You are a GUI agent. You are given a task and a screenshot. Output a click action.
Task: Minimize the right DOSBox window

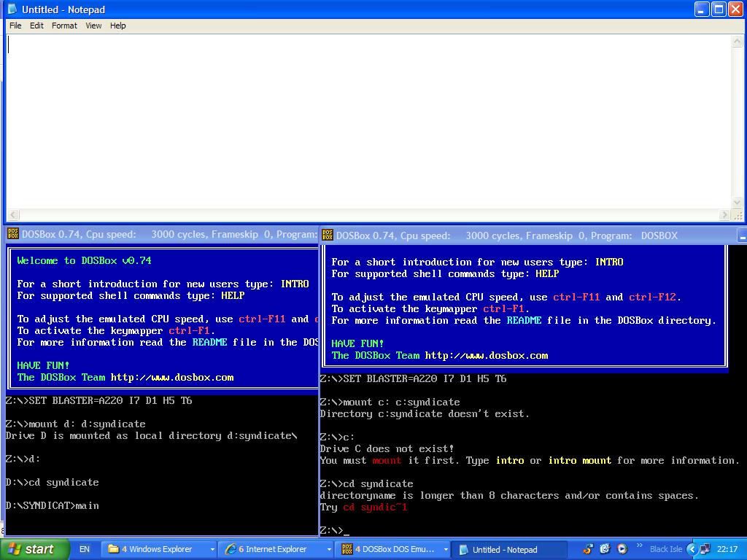click(742, 236)
